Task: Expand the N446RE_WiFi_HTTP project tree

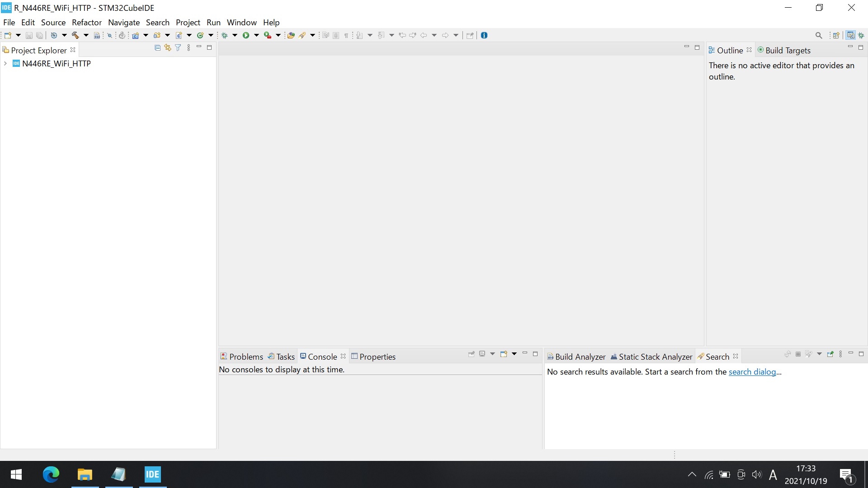Action: [x=5, y=64]
